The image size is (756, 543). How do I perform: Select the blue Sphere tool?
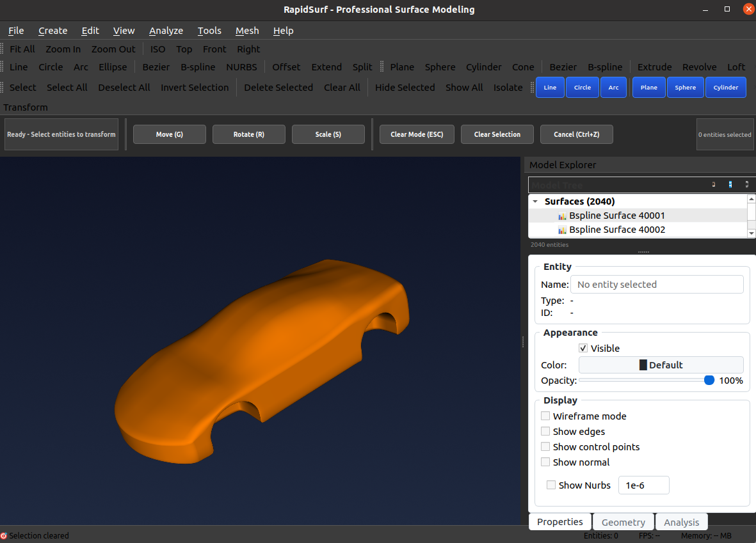click(685, 88)
